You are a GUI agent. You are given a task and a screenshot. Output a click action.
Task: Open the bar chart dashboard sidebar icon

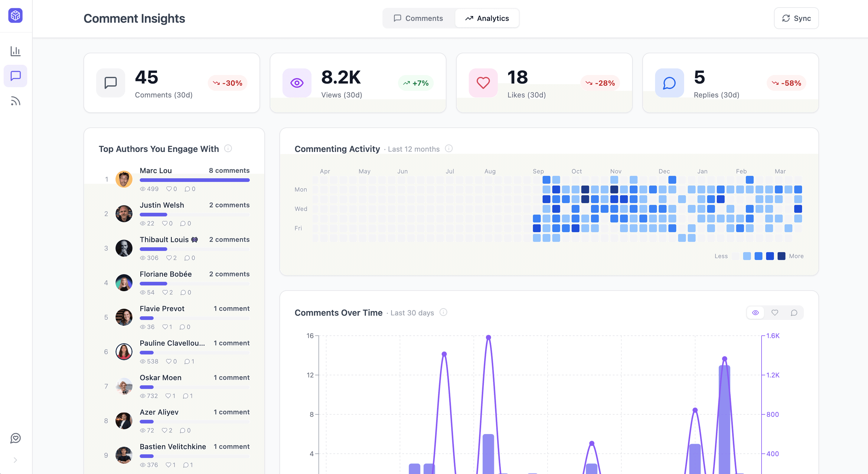click(x=15, y=51)
